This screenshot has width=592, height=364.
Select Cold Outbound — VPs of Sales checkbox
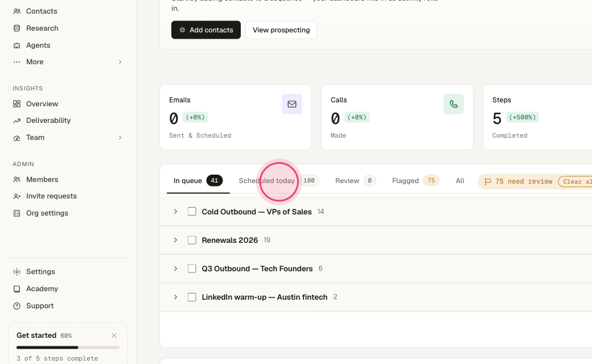[192, 211]
